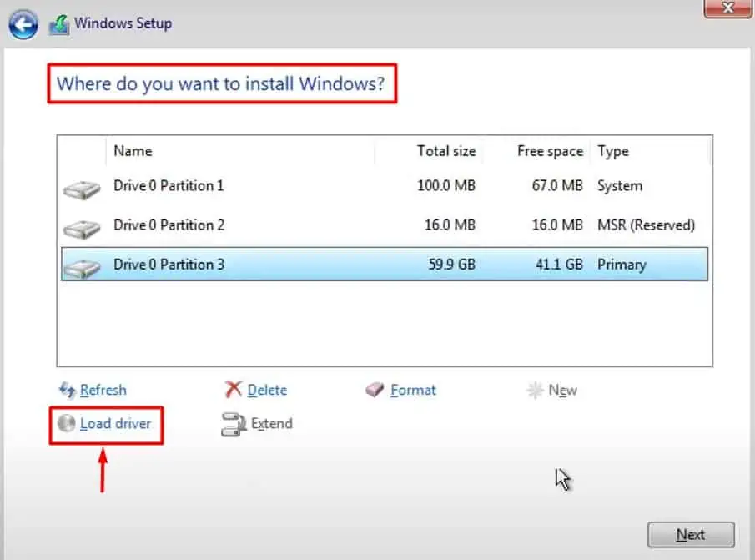Click the 59.9 GB total size cell

click(451, 265)
